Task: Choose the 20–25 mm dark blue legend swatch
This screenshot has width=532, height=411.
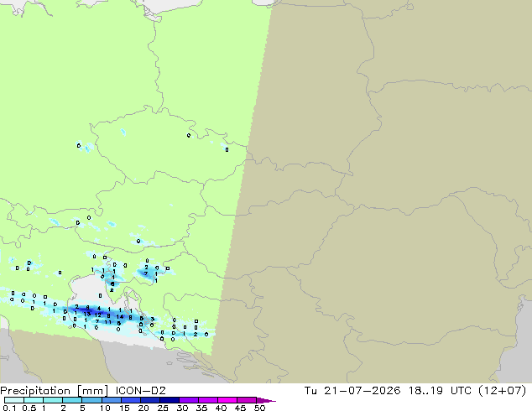Action: (150, 400)
